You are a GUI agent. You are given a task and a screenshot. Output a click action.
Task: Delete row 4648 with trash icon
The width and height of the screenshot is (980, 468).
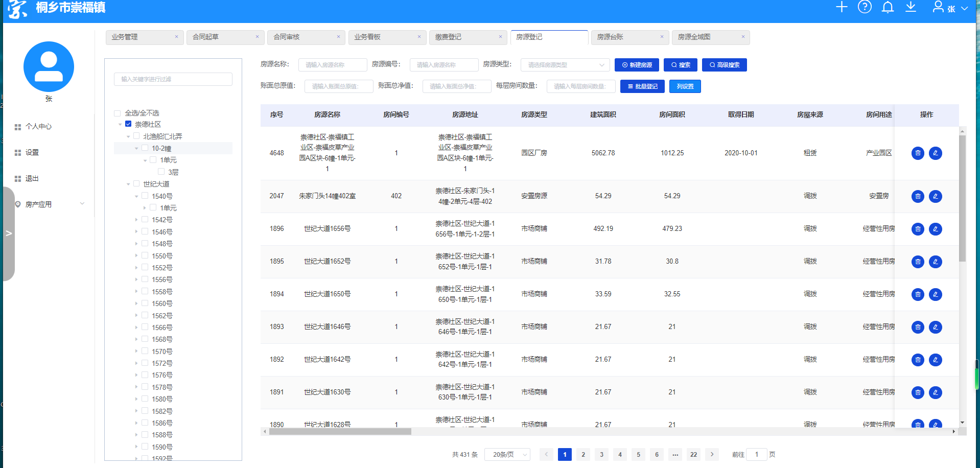click(918, 153)
